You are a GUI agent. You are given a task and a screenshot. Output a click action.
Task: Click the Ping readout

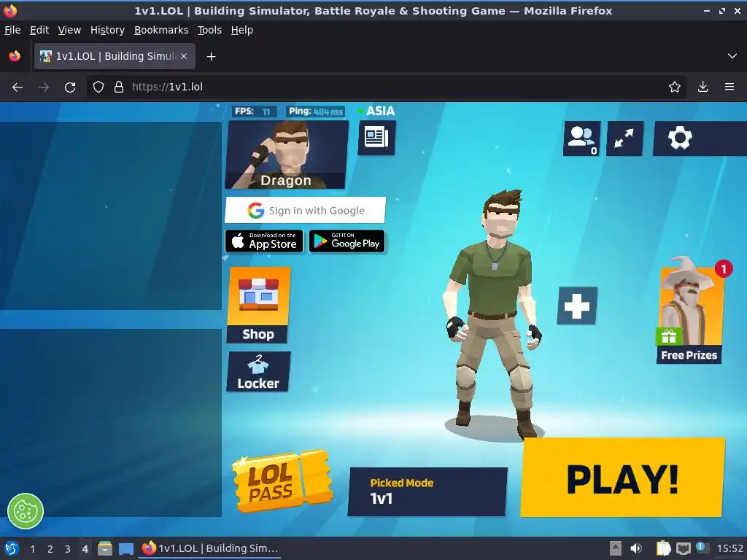315,112
